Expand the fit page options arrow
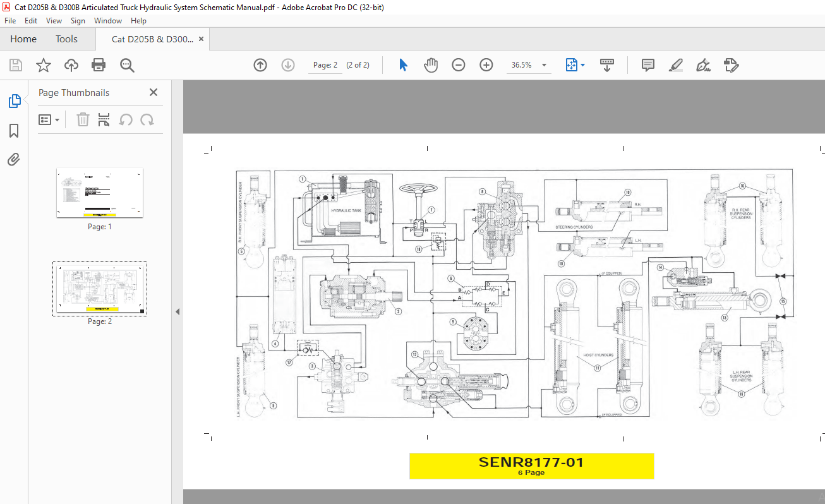Image resolution: width=825 pixels, height=504 pixels. [582, 65]
